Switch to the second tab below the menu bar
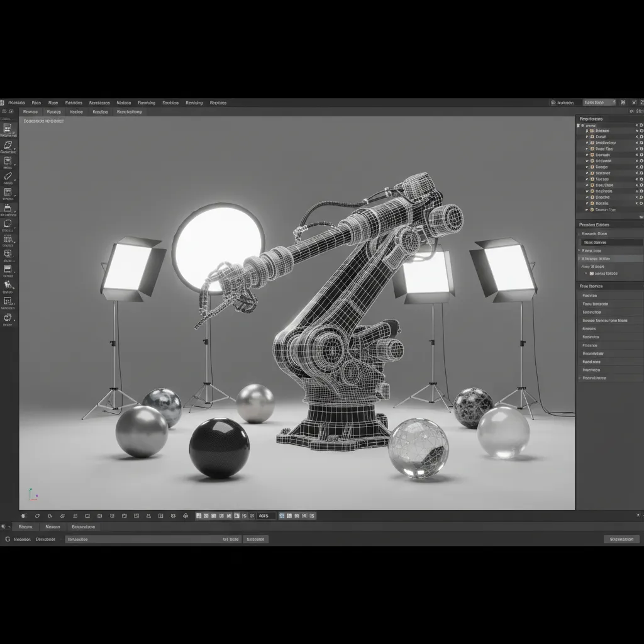This screenshot has height=644, width=644. click(53, 111)
